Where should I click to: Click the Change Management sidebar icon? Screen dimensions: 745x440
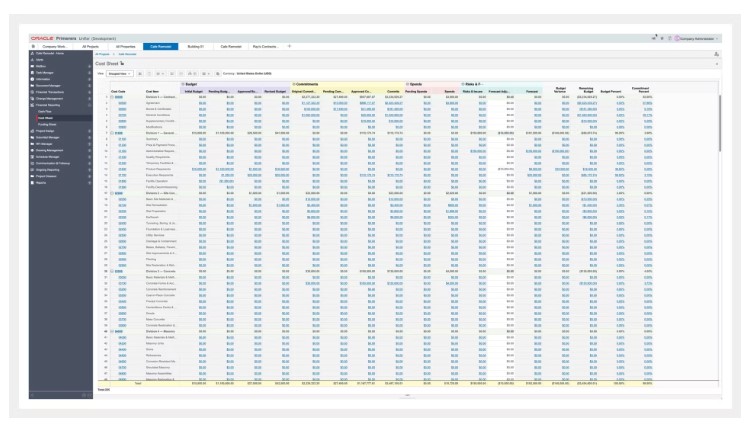click(x=32, y=98)
